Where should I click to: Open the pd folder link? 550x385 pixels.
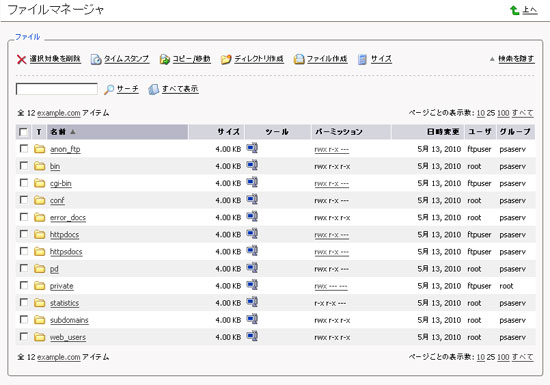pyautogui.click(x=54, y=269)
